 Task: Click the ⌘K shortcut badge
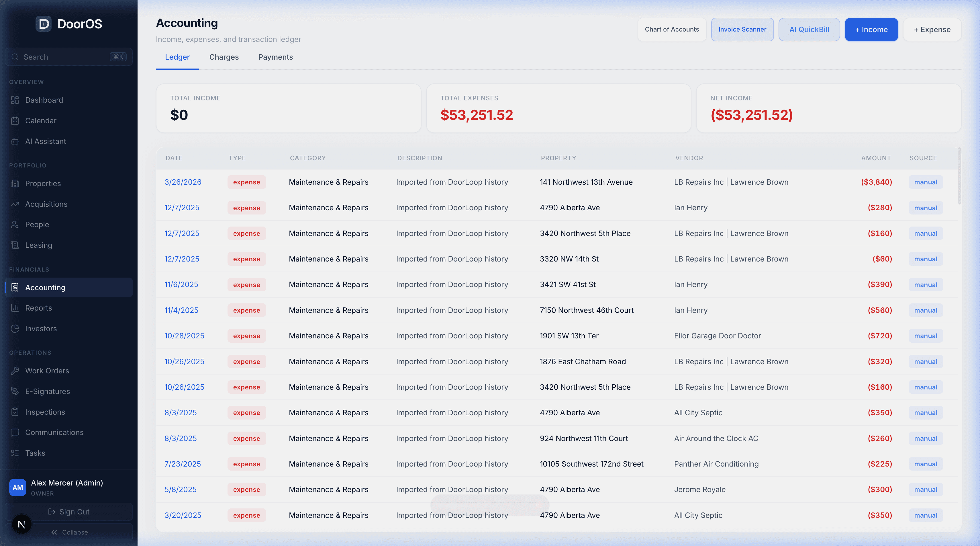click(118, 57)
